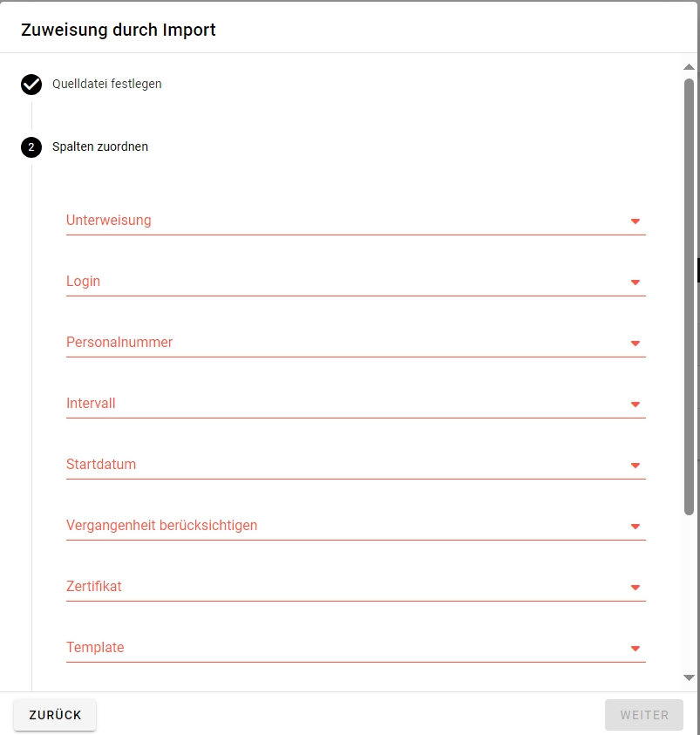The height and width of the screenshot is (735, 700).
Task: Expand the Login column dropdown arrow
Action: (x=635, y=282)
